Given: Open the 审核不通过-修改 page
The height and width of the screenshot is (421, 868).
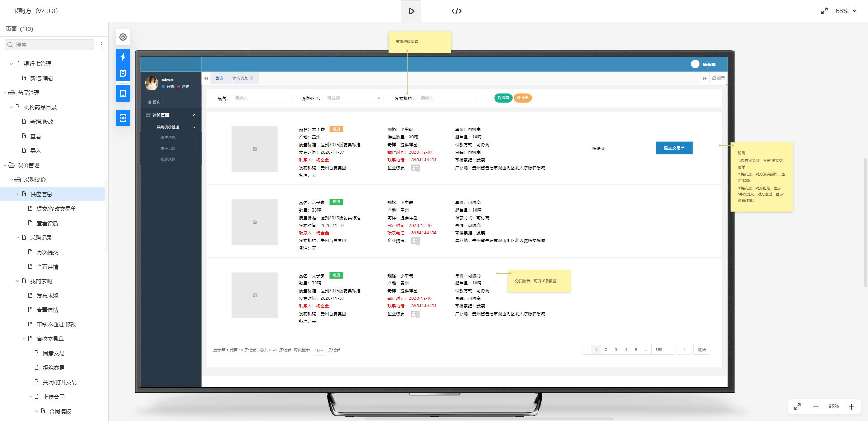Looking at the screenshot, I should coord(57,324).
